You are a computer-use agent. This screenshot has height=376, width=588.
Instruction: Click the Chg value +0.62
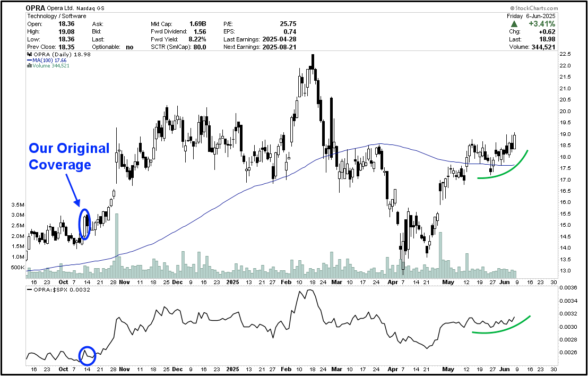(x=548, y=32)
